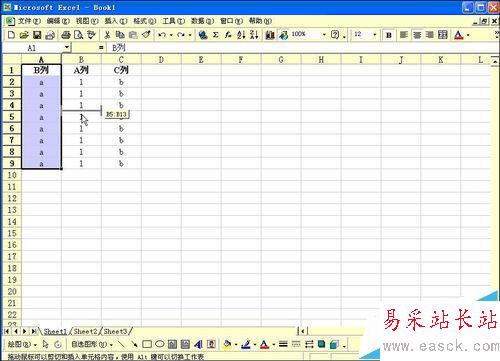Click the drawing Line Color brush
500x361 pixels.
pos(246,344)
